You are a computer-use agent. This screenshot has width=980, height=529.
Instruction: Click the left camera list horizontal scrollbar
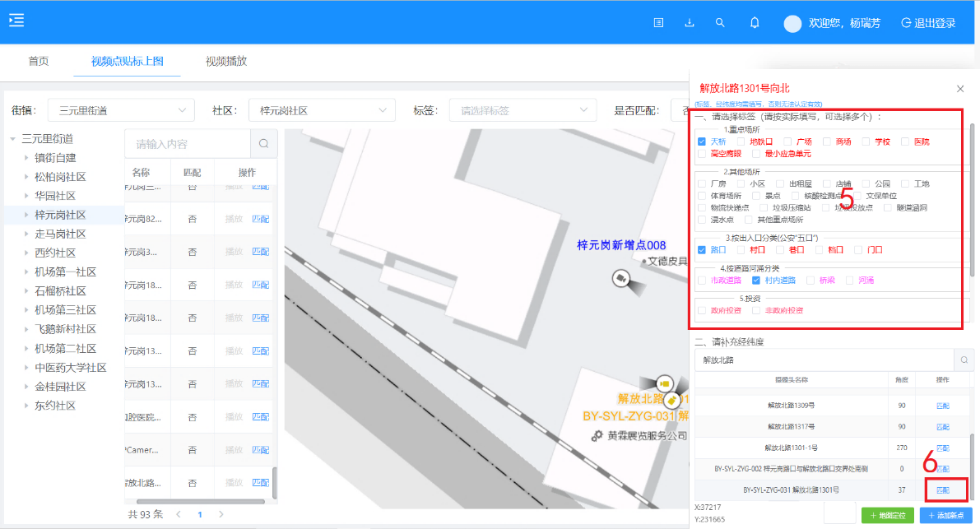[201, 501]
